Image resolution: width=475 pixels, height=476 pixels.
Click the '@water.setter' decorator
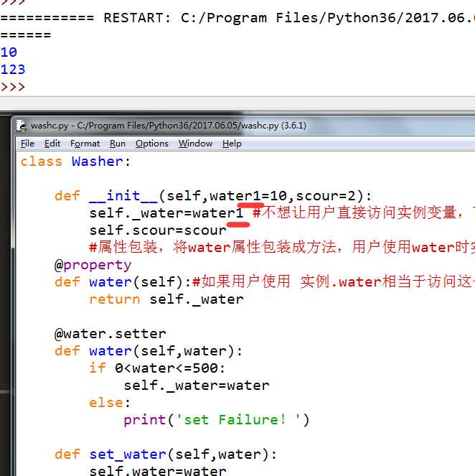110,334
